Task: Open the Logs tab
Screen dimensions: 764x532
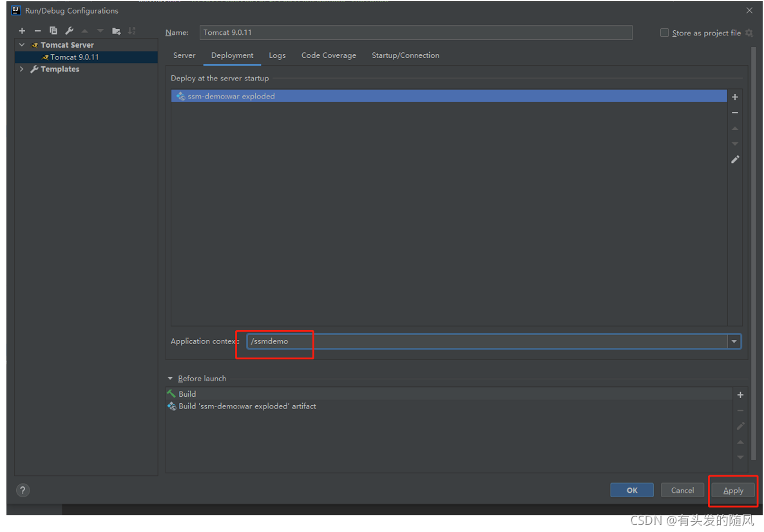Action: pos(277,55)
